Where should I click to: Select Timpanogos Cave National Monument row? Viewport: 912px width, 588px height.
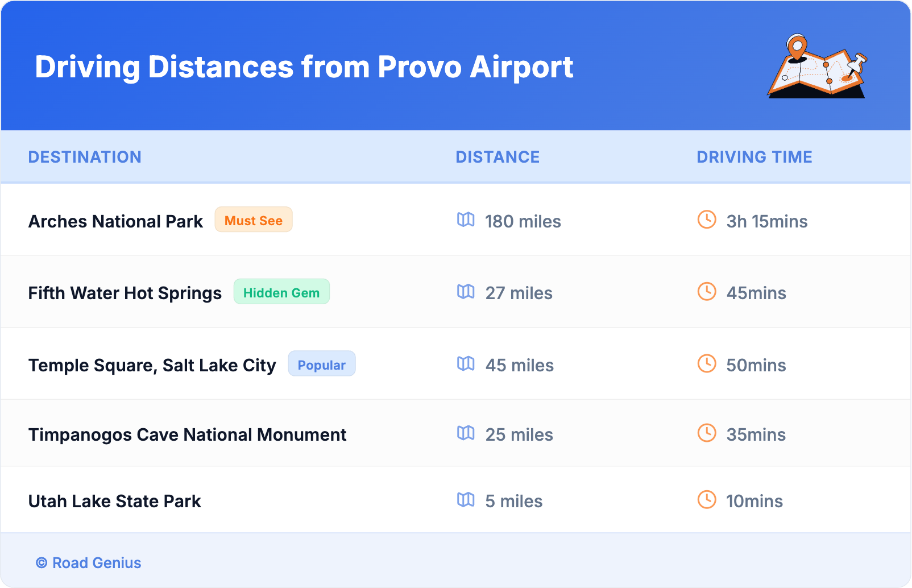187,435
